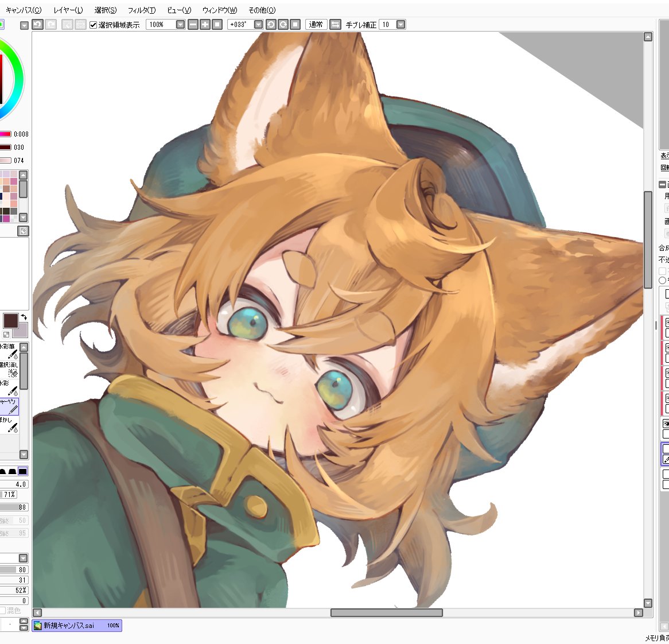Click the minimum size 71% field

(9, 495)
